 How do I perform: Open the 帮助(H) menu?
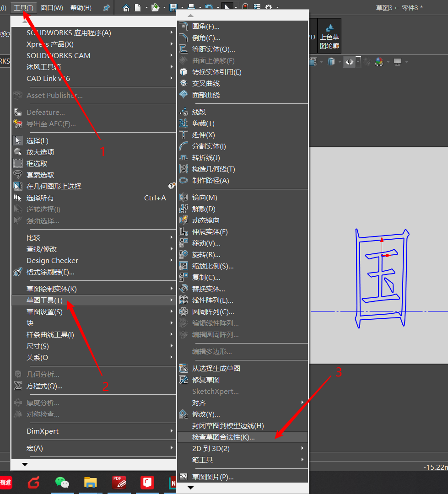click(x=81, y=8)
